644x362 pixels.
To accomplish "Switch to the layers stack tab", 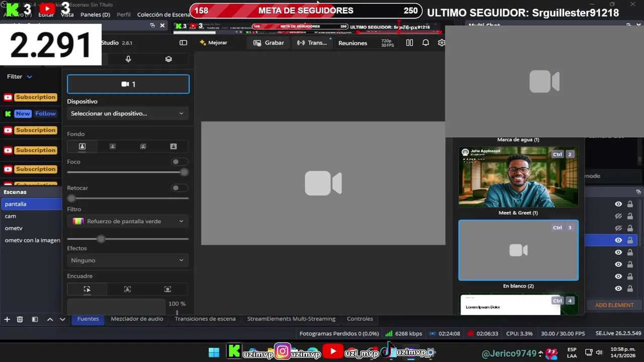I will click(169, 59).
